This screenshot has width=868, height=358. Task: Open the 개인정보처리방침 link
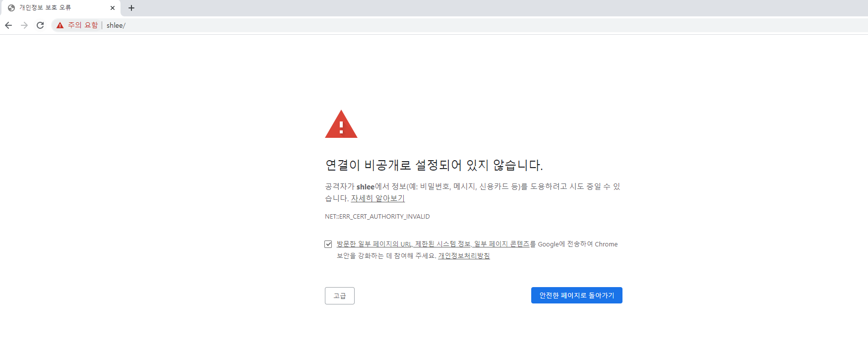pos(464,256)
